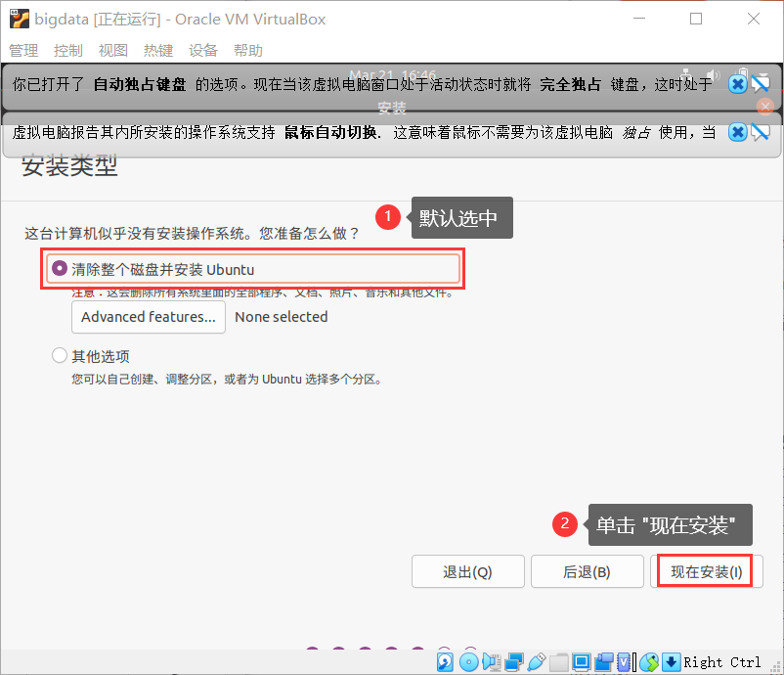Open the 视图 menu
The width and height of the screenshot is (784, 675).
113,50
